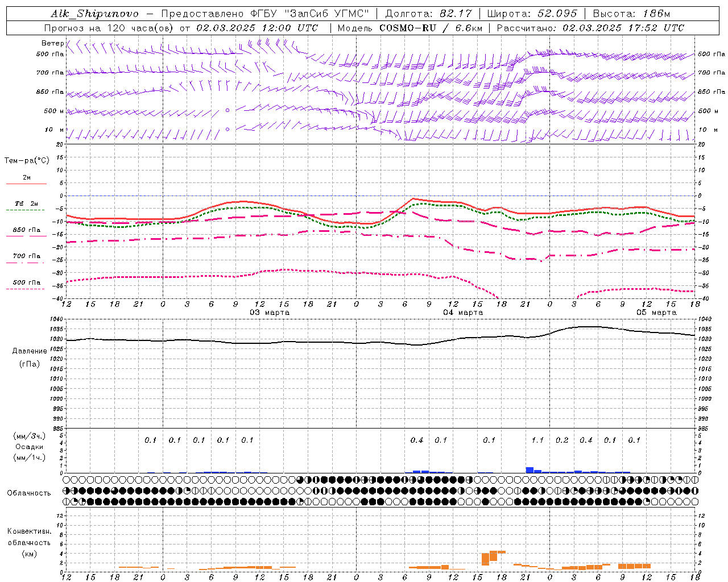Click the 'Высота: 186м' header text
The image size is (728, 582).
pos(631,14)
